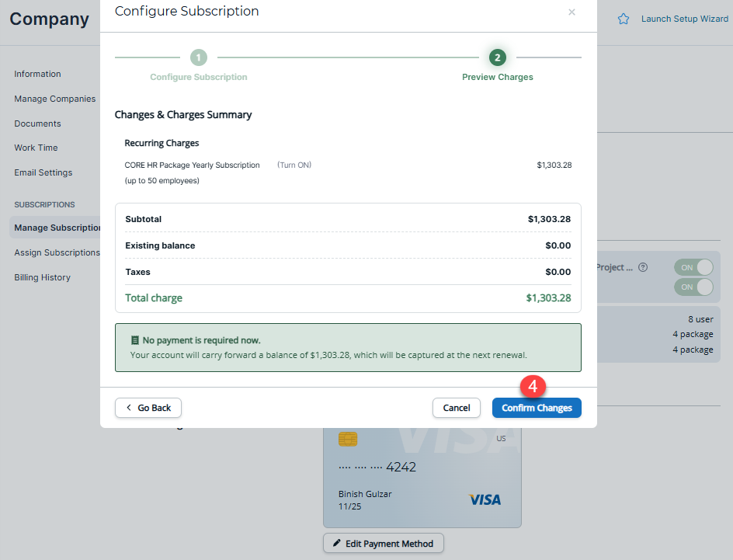733x560 pixels.
Task: Toggle the second ON switch
Action: [x=693, y=287]
